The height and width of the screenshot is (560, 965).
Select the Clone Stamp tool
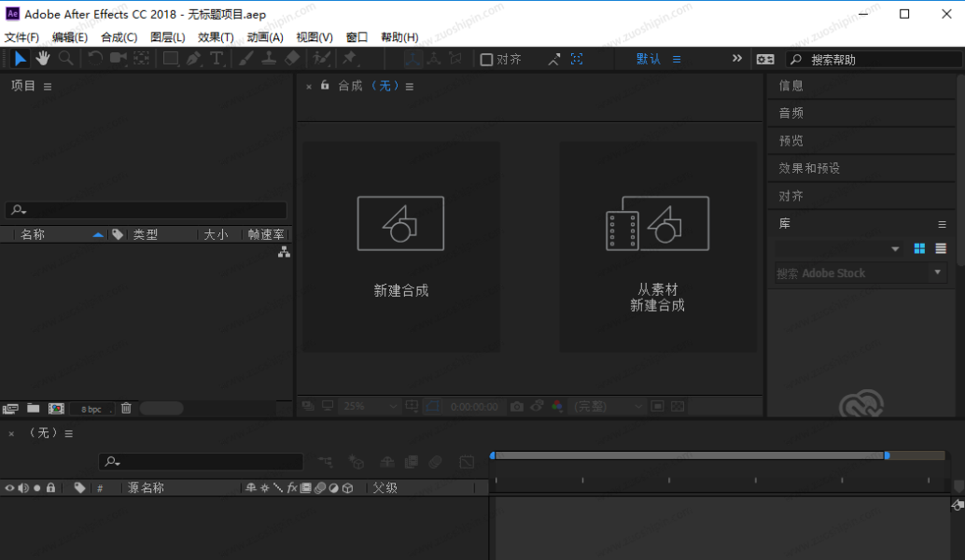(x=267, y=58)
